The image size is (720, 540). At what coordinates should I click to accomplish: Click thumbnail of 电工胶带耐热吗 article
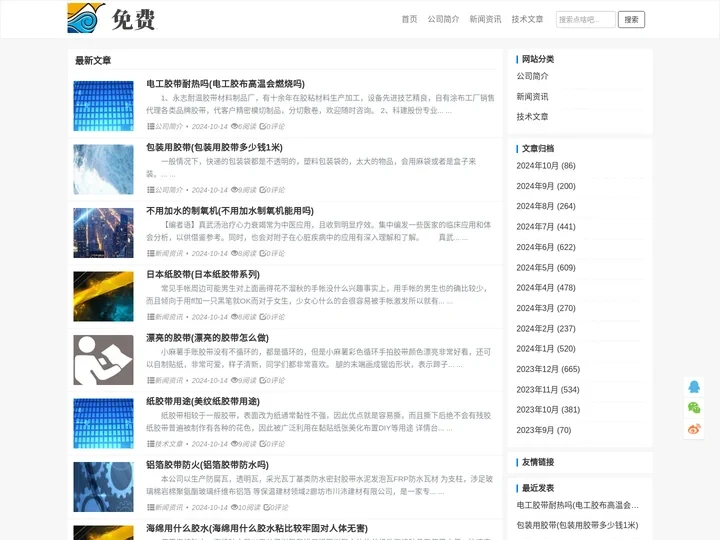click(x=103, y=106)
